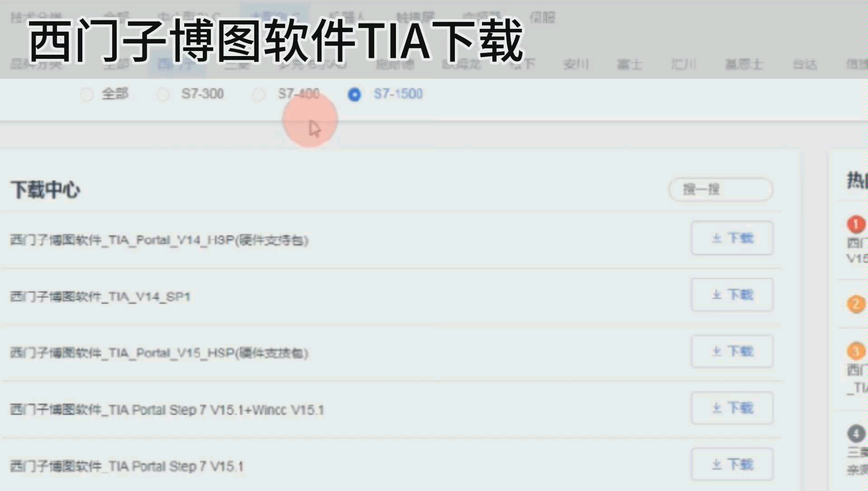868x491 pixels.
Task: Select the S7-300 radio option
Action: pyautogui.click(x=163, y=94)
